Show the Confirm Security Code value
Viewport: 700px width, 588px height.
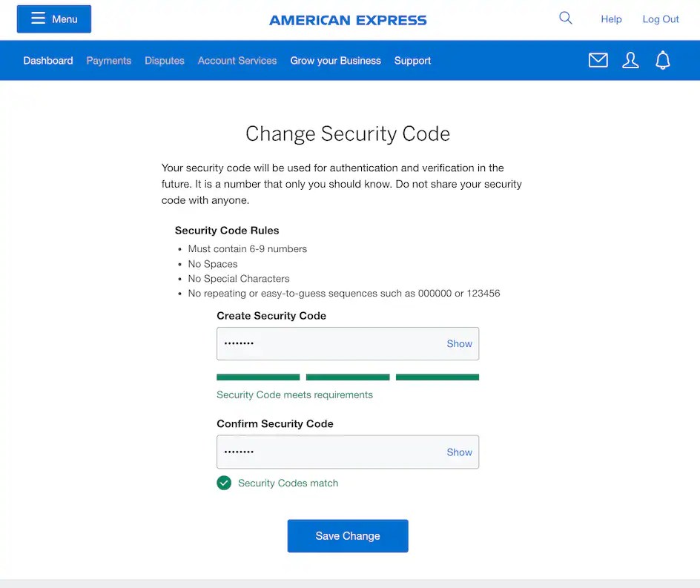460,452
